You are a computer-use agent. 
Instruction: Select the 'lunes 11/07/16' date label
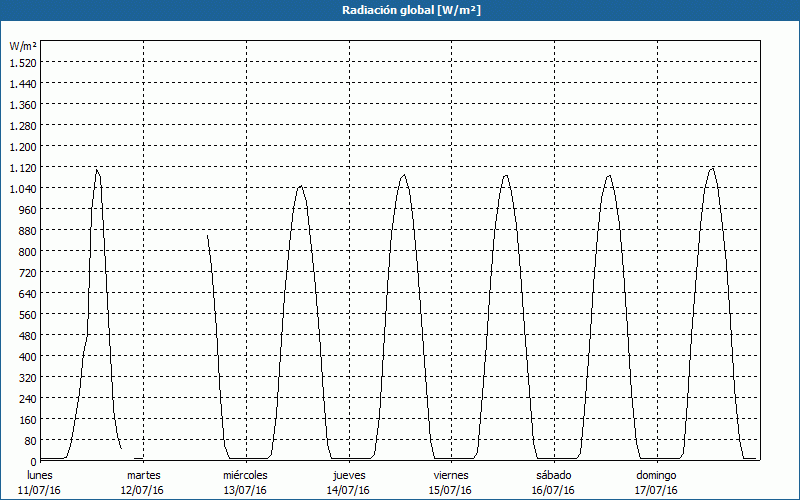[40, 482]
